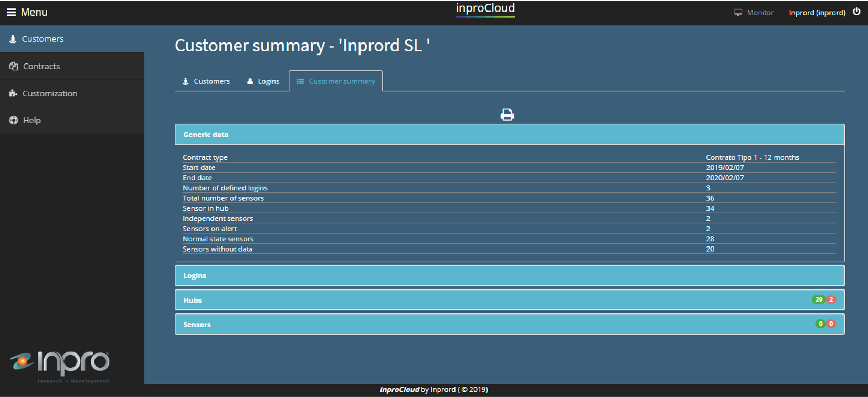
Task: Click the red 0 badge on Sensors
Action: tap(831, 324)
